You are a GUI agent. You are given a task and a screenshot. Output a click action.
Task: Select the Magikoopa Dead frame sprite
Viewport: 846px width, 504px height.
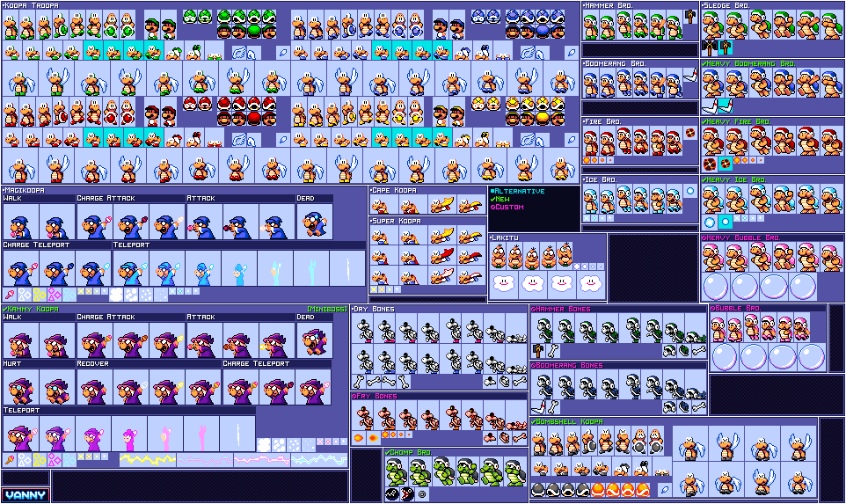[x=315, y=222]
